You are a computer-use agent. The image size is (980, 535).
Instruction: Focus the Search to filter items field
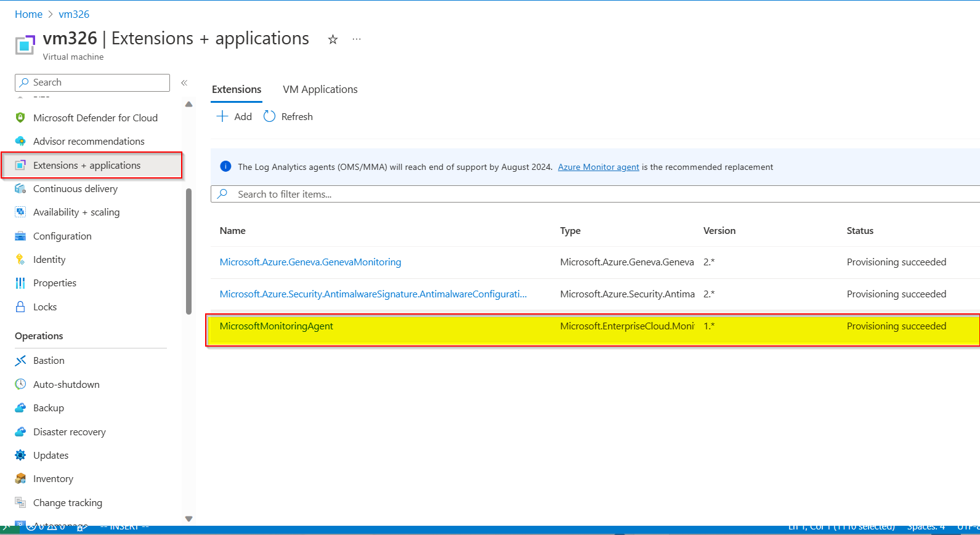pyautogui.click(x=595, y=194)
